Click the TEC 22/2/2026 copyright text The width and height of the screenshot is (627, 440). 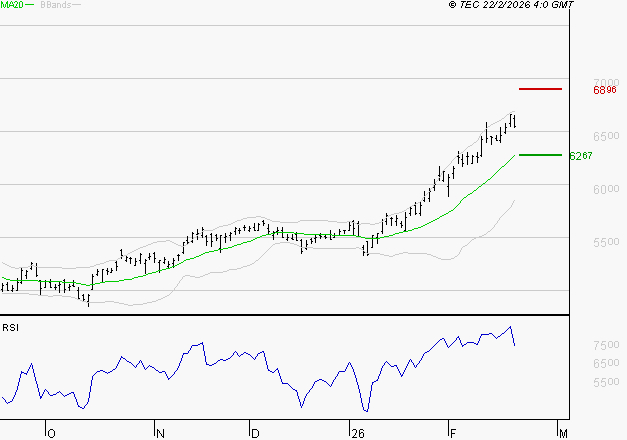tap(511, 5)
